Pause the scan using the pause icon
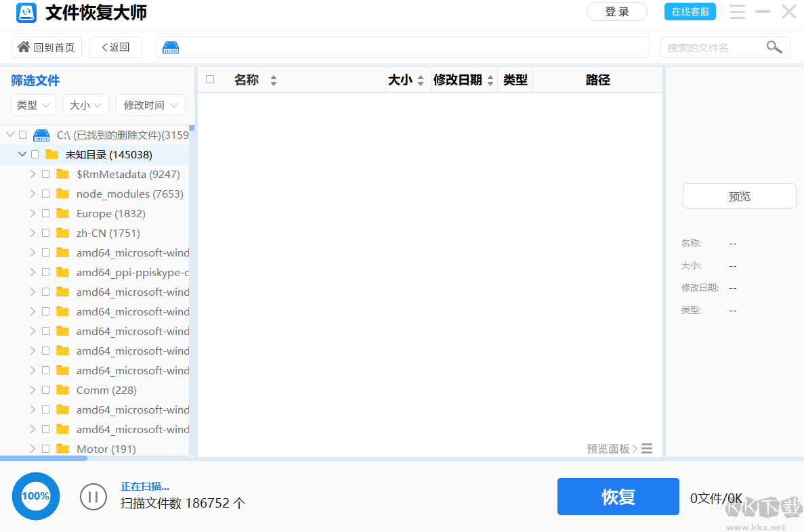804x532 pixels. pos(92,496)
